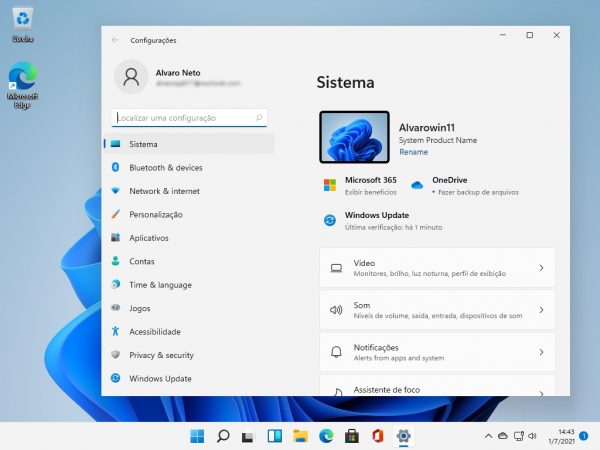Image resolution: width=600 pixels, height=450 pixels.
Task: Open the Assistente de foco row
Action: coord(437,386)
